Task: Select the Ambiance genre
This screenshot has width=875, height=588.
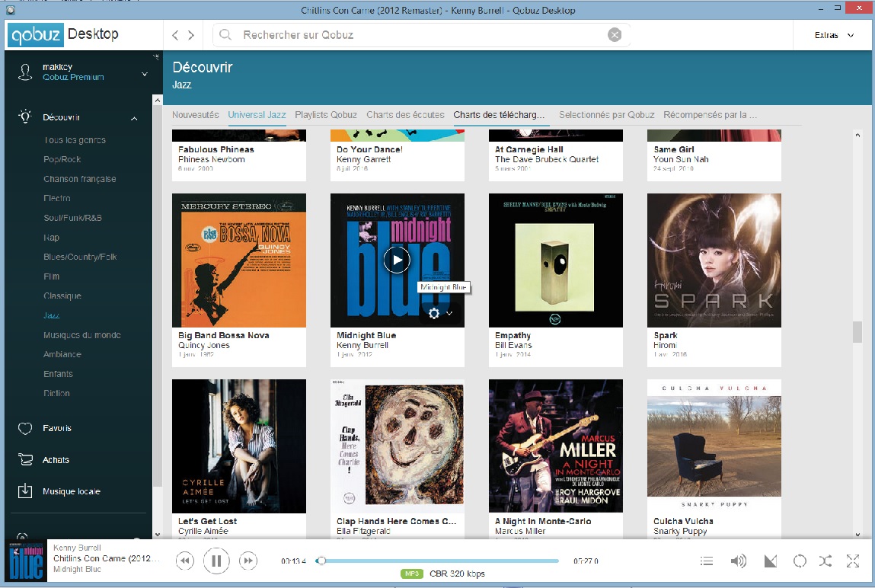Action: [x=62, y=354]
